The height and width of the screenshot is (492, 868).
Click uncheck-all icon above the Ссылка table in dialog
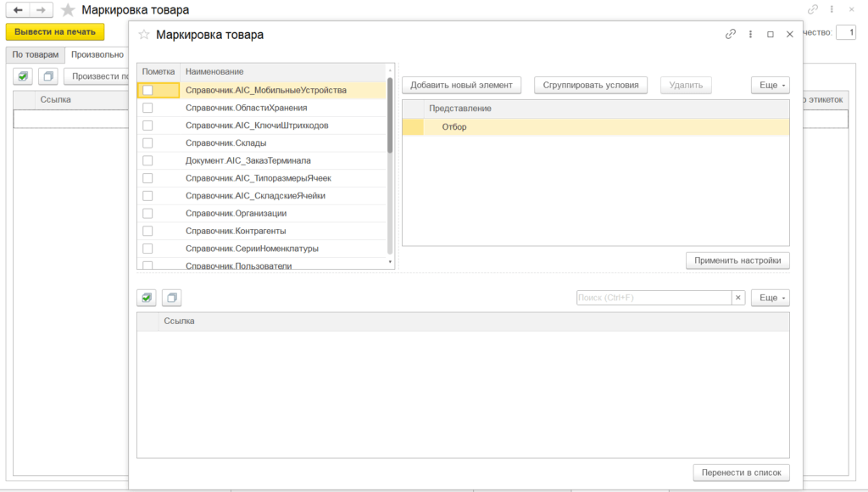tap(171, 298)
